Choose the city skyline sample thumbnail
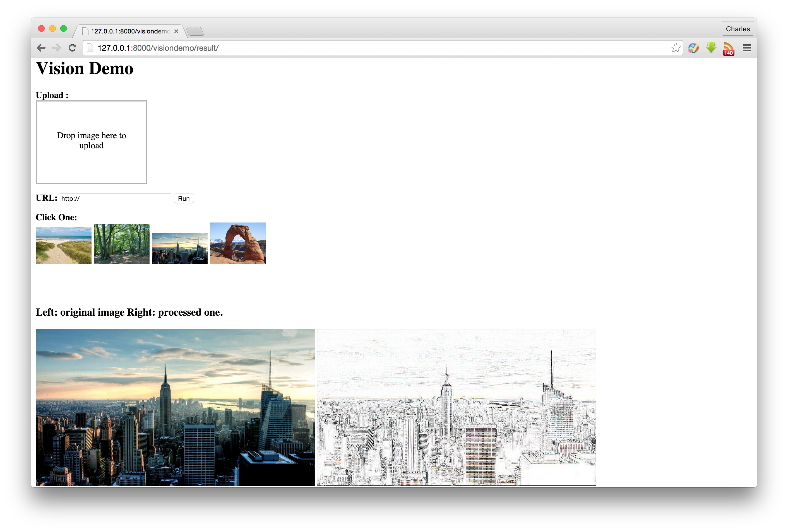 (179, 248)
